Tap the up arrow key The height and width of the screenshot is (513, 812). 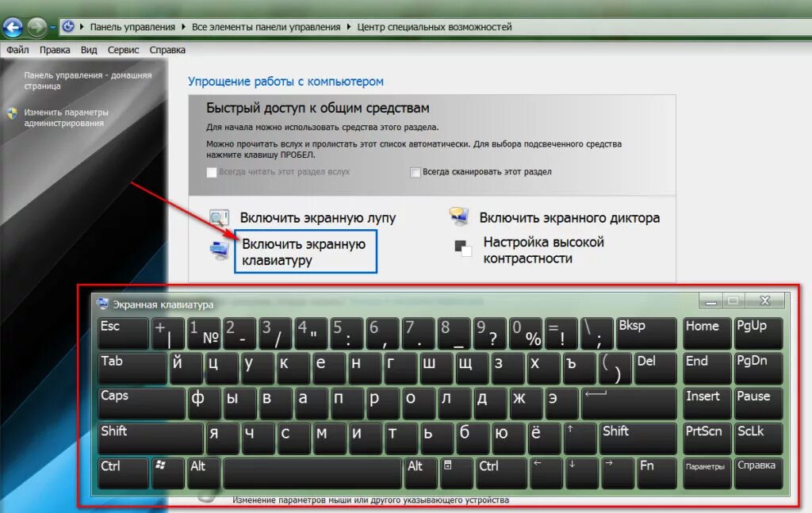[x=580, y=438]
